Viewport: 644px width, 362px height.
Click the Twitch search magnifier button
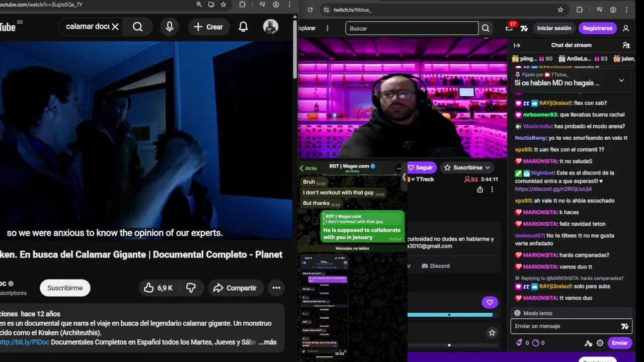tap(486, 28)
